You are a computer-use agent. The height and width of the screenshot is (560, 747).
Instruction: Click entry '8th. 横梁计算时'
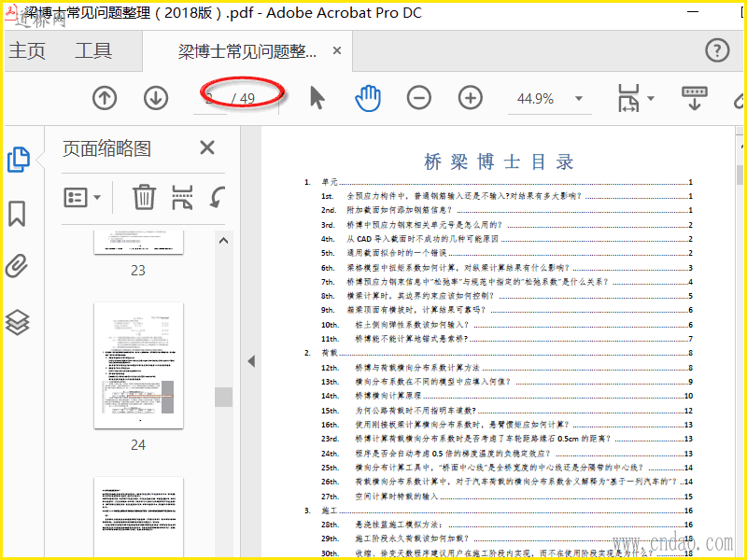[x=507, y=296]
